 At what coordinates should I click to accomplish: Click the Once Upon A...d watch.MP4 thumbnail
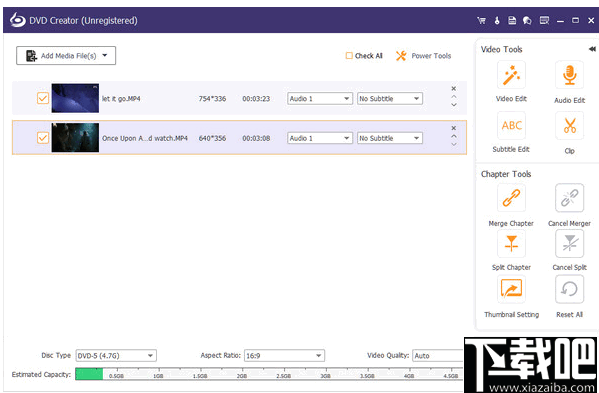75,137
